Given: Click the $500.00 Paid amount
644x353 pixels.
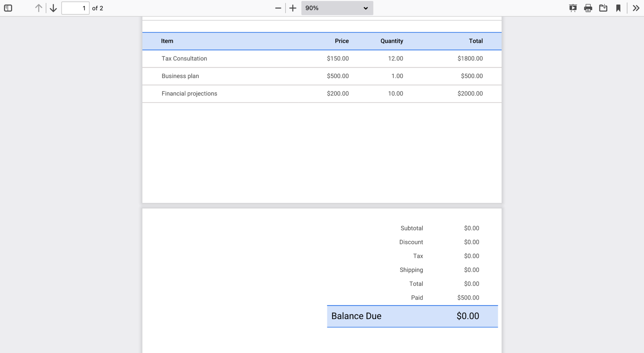Looking at the screenshot, I should coord(468,297).
